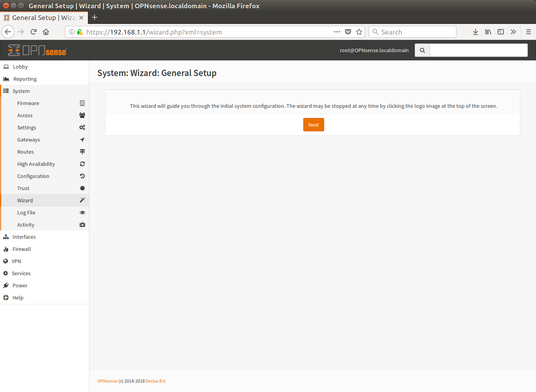
Task: Bookmark this page with the star icon
Action: point(359,32)
